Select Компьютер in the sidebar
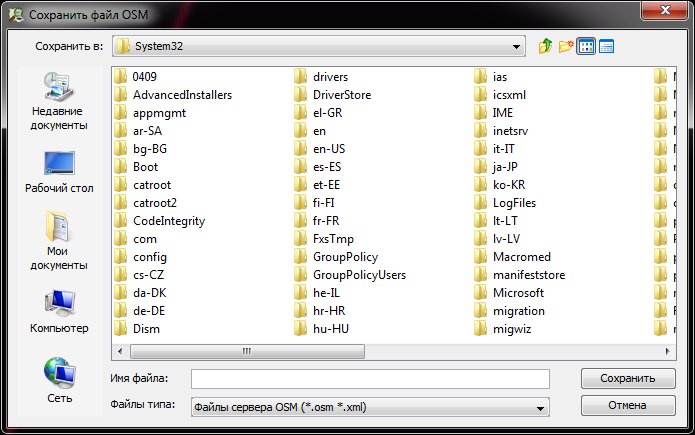Viewport: 695px width, 435px height. (x=58, y=310)
